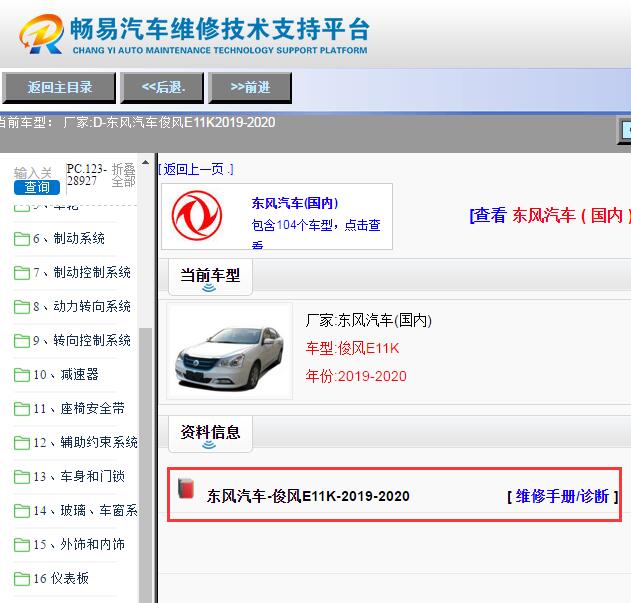Click the folder icon for 14、玻璃、车窗系
Viewport: 631px width, 603px height.
tap(22, 511)
